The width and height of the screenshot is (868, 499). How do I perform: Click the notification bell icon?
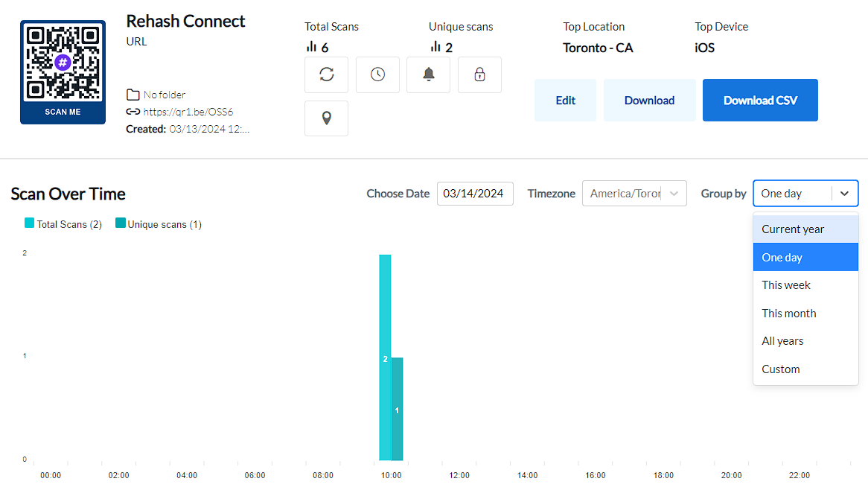point(428,74)
